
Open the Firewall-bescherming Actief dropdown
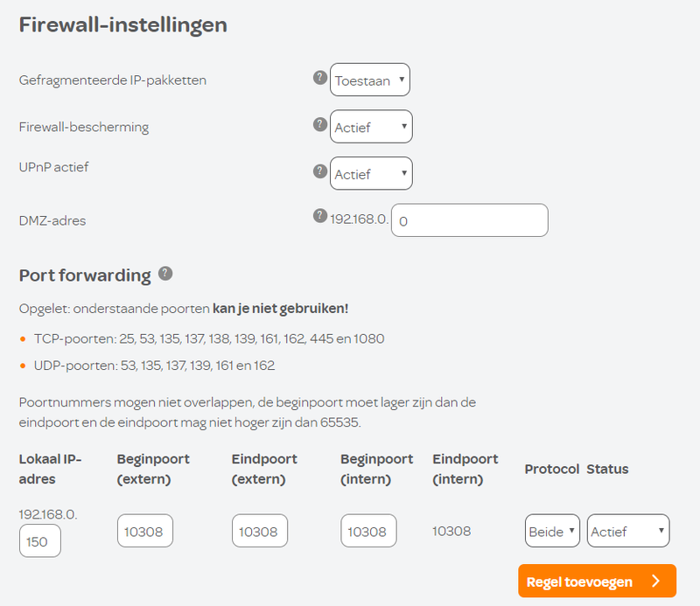point(371,127)
